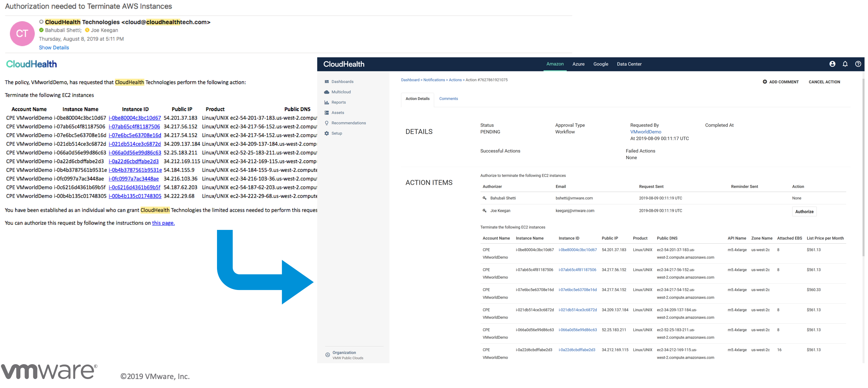
Task: Click the Authorizer column header
Action: pyautogui.click(x=492, y=187)
